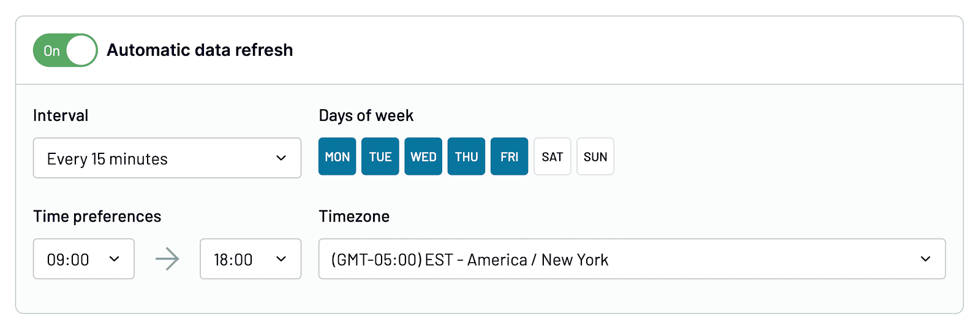The height and width of the screenshot is (330, 980).
Task: Toggle the TUE day button
Action: click(380, 157)
